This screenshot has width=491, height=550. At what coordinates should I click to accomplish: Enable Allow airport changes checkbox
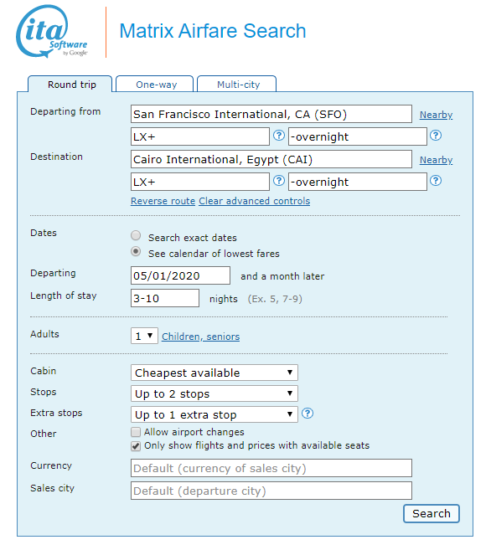point(136,432)
